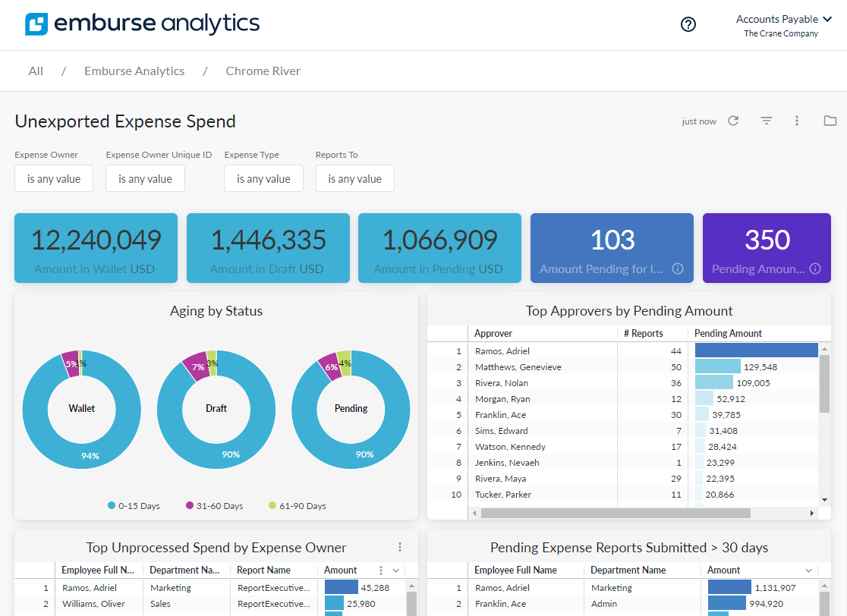The width and height of the screenshot is (847, 616).
Task: Open Top Unprocessed Spend tile options menu
Action: click(400, 547)
